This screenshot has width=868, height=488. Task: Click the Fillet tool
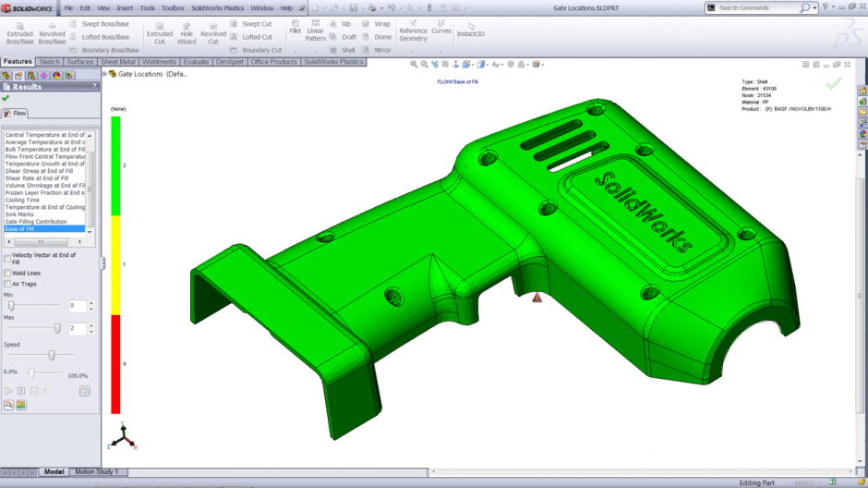(295, 27)
